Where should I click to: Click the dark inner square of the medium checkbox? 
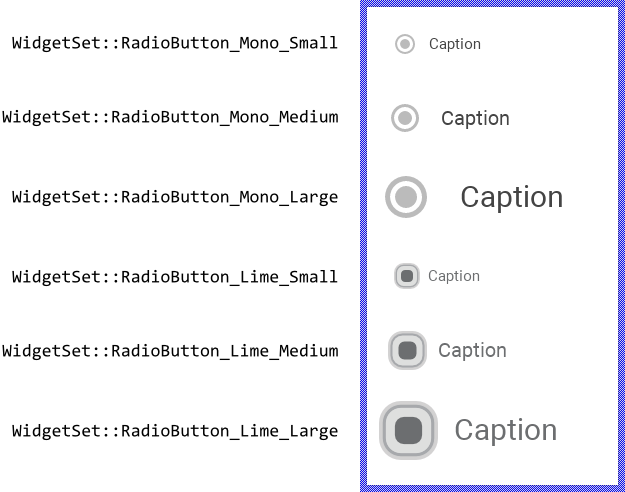(407, 350)
